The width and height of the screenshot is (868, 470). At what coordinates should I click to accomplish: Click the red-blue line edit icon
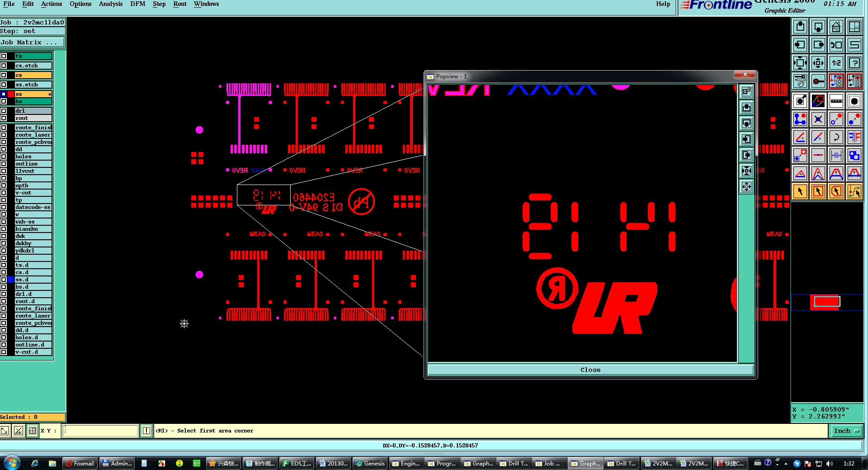pyautogui.click(x=818, y=137)
